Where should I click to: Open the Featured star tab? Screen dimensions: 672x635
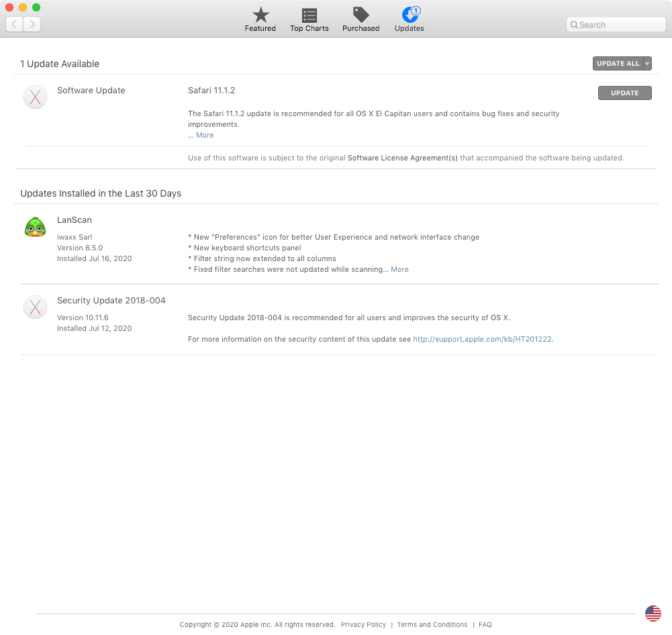coord(260,19)
